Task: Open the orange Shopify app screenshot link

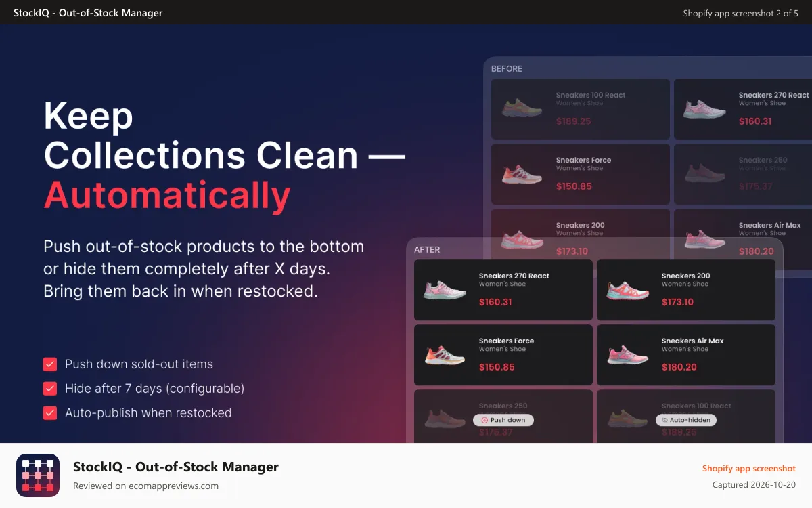Action: 749,469
